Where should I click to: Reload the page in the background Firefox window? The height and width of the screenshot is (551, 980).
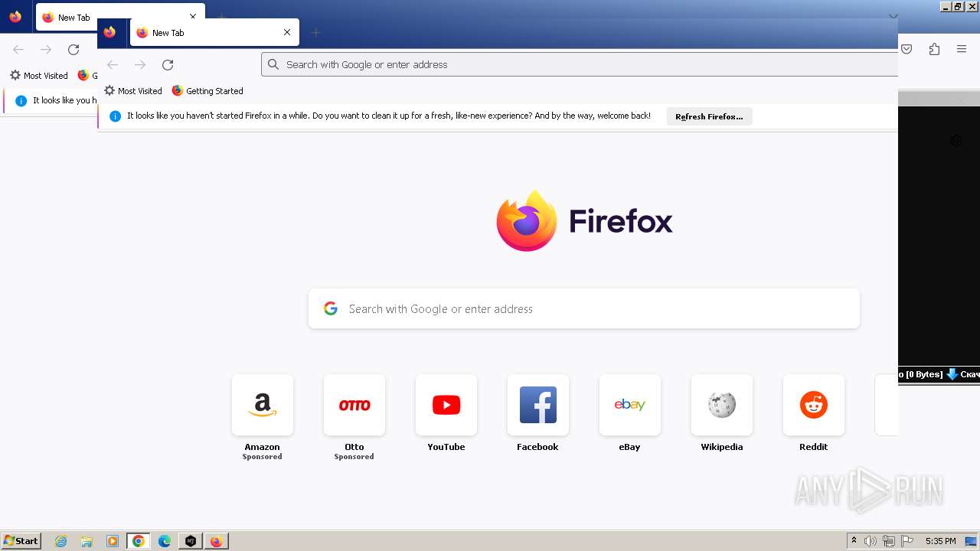[x=73, y=49]
